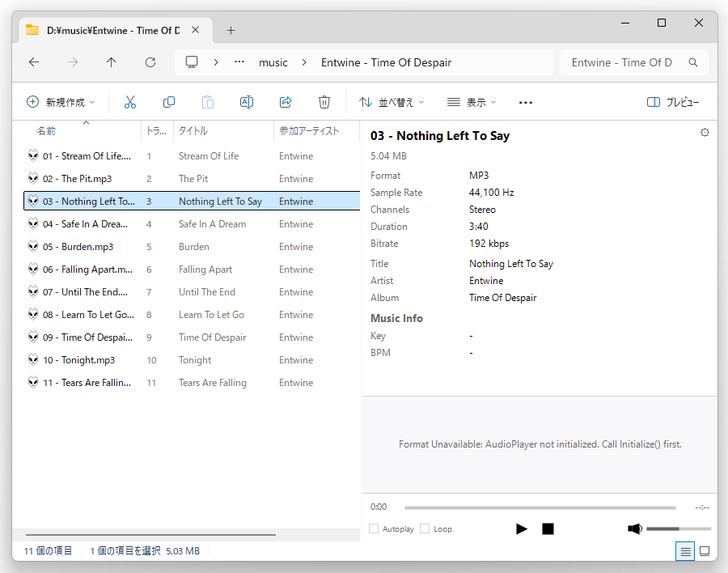Image resolution: width=728 pixels, height=573 pixels.
Task: Open preview settings gear icon
Action: [705, 133]
